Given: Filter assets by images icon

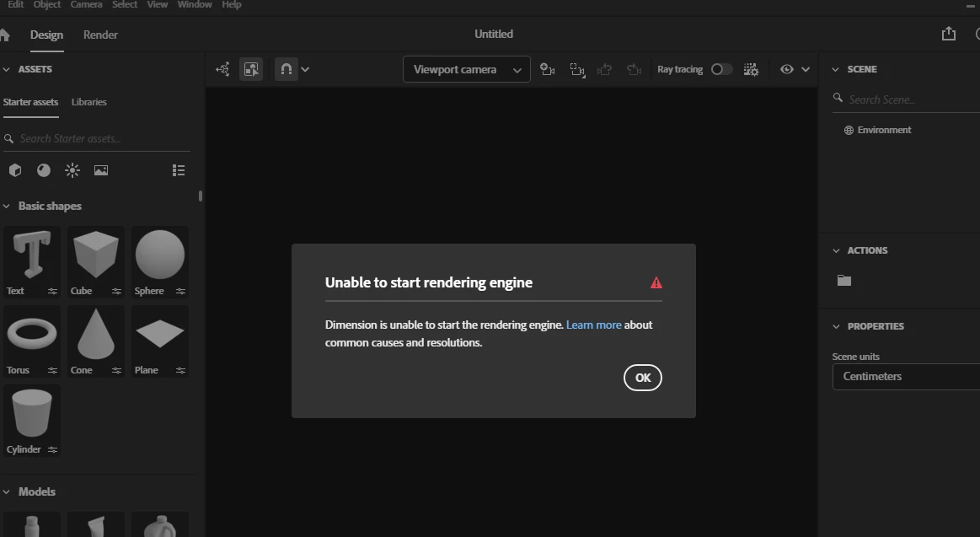Looking at the screenshot, I should click(x=101, y=170).
